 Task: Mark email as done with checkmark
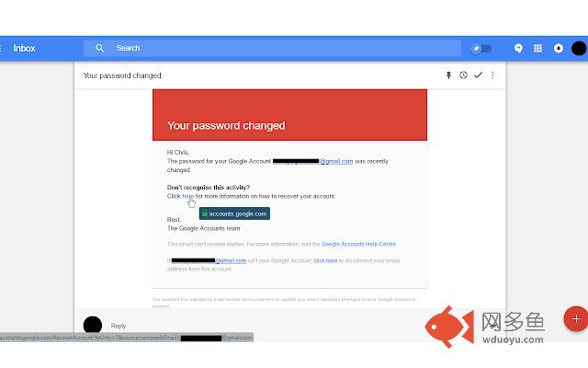478,75
